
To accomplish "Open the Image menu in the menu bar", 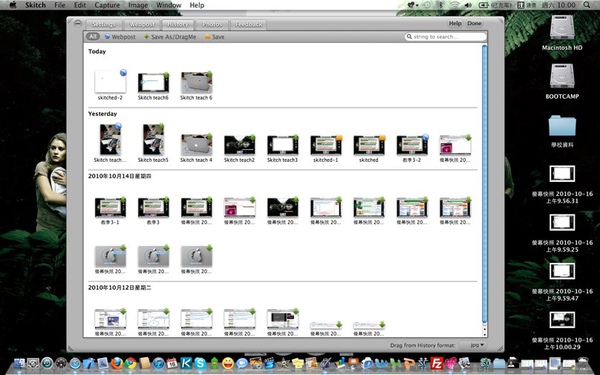I will pos(138,5).
